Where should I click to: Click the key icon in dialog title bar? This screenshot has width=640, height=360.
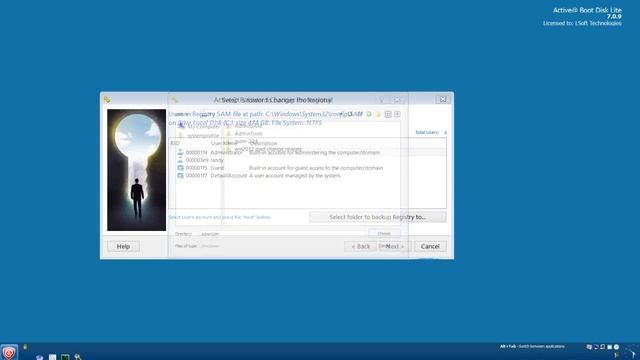pyautogui.click(x=107, y=100)
